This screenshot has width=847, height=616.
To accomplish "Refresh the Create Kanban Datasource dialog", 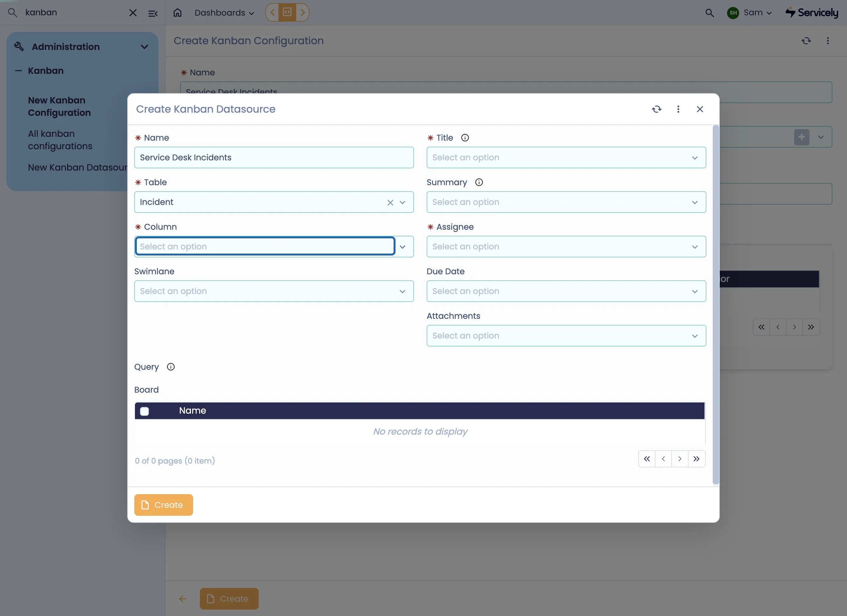I will point(656,109).
